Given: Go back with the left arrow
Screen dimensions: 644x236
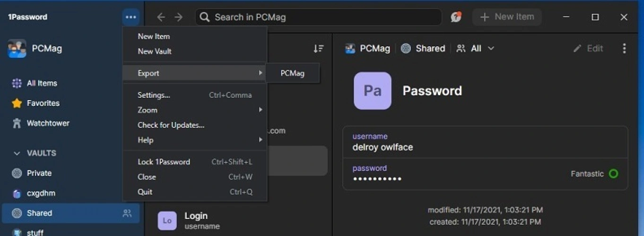Looking at the screenshot, I should [161, 17].
